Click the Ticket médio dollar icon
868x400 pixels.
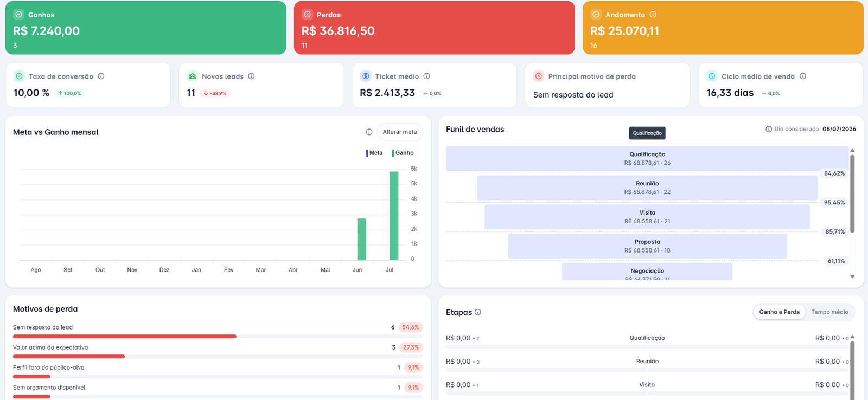(366, 76)
